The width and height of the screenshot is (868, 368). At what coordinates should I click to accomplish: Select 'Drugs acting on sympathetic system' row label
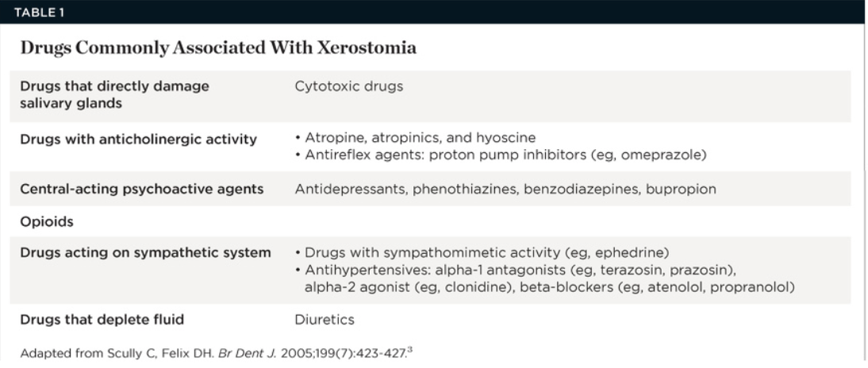144,253
